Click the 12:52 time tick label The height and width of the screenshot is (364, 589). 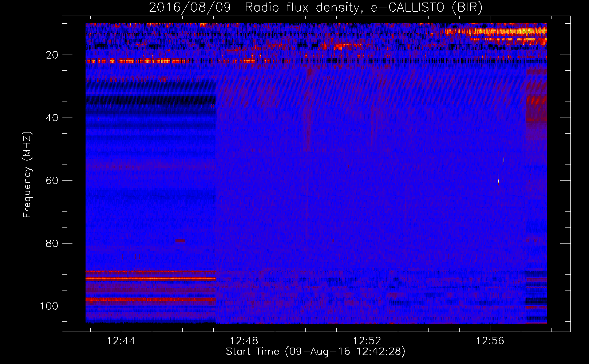367,341
